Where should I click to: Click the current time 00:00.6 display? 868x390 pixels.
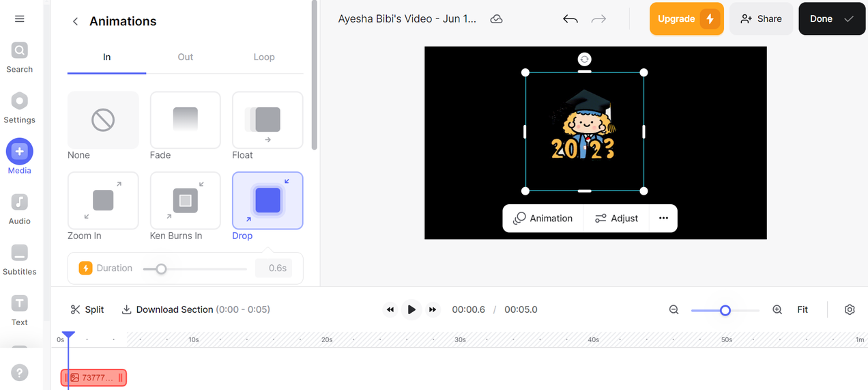pyautogui.click(x=468, y=309)
